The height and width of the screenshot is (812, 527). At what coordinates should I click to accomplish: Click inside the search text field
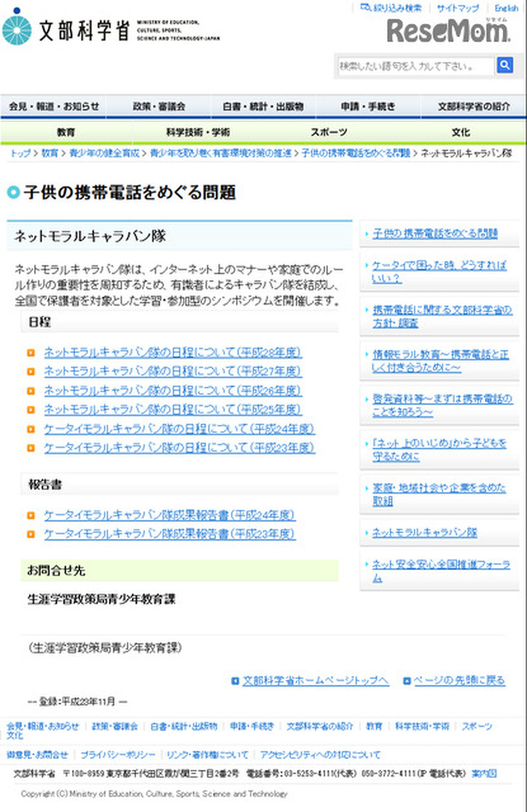pos(415,66)
